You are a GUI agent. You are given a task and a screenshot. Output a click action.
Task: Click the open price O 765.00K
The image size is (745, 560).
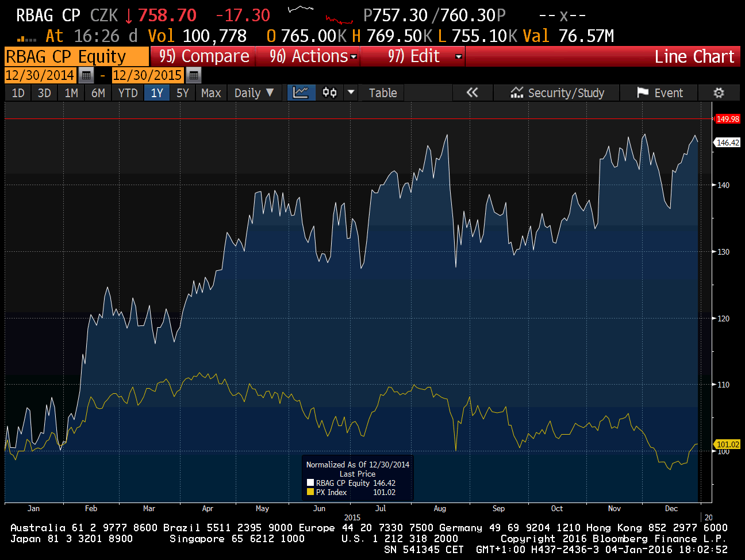click(306, 36)
